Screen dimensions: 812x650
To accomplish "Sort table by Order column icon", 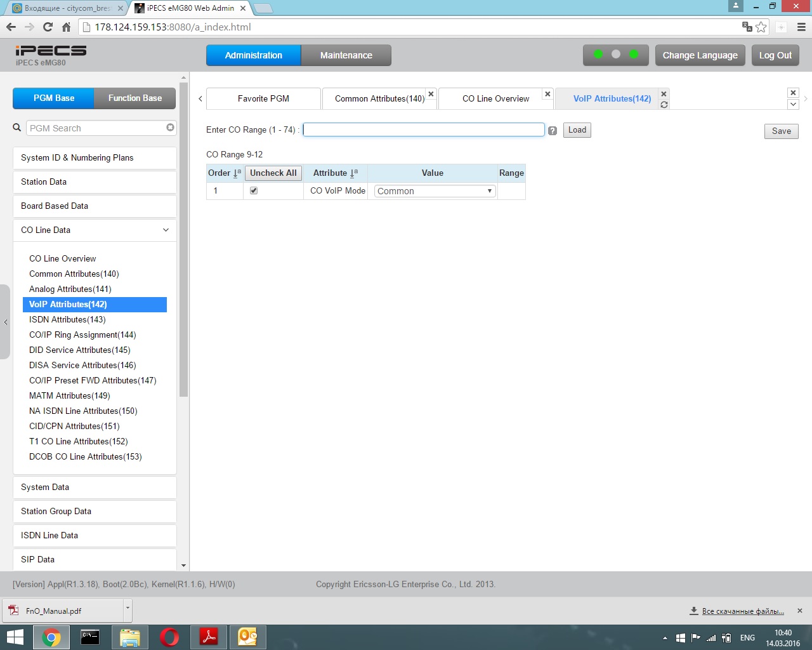I will click(237, 173).
